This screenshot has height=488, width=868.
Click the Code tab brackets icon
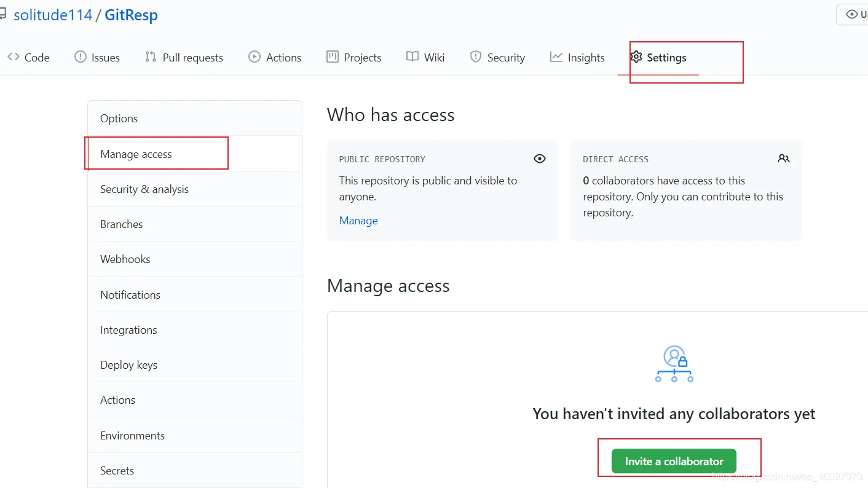13,57
